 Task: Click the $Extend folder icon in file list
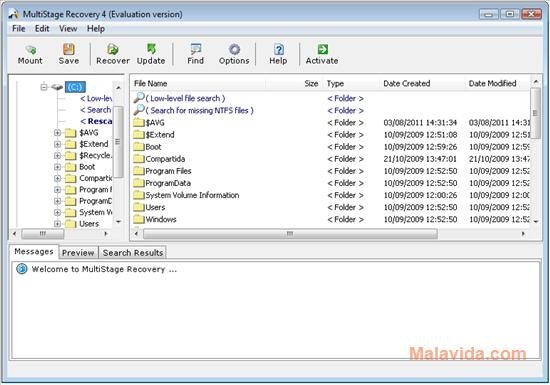[139, 134]
